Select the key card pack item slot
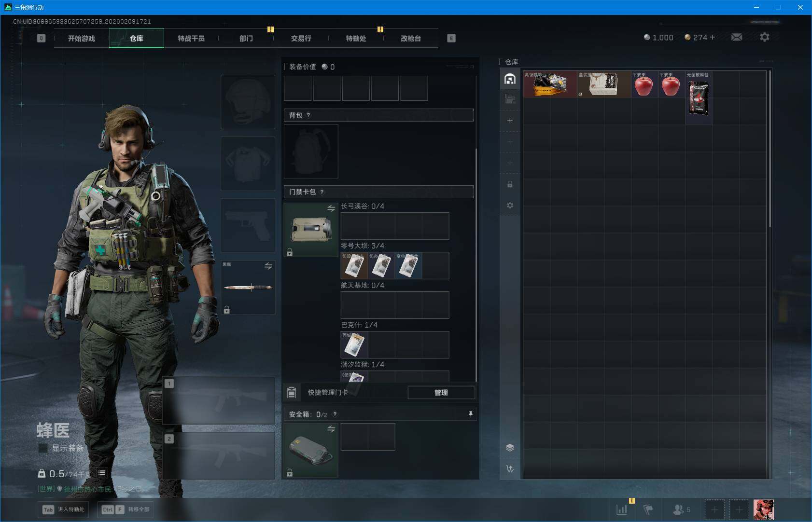This screenshot has height=522, width=812. [311, 230]
